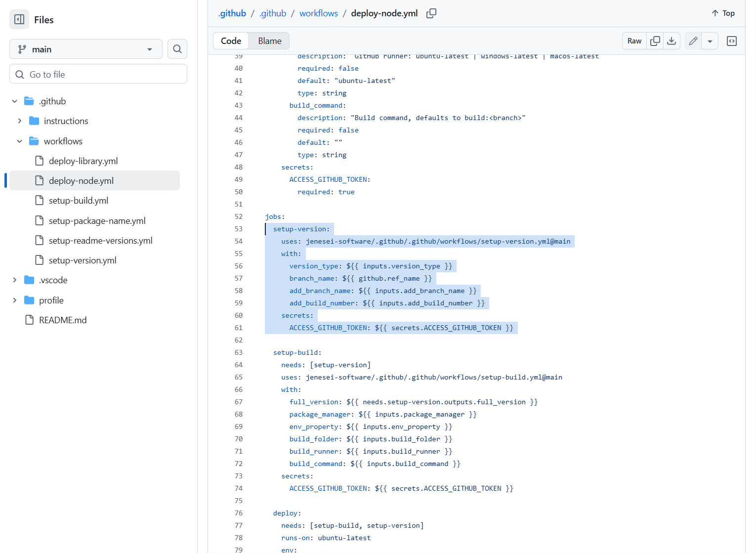Open README.md file

click(63, 320)
